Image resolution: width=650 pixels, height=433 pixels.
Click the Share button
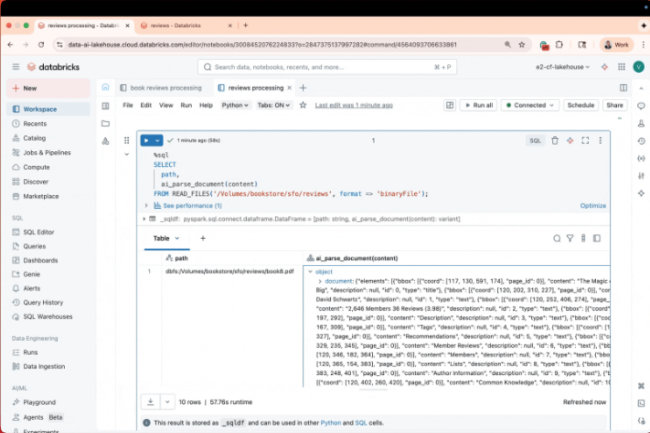pos(614,105)
